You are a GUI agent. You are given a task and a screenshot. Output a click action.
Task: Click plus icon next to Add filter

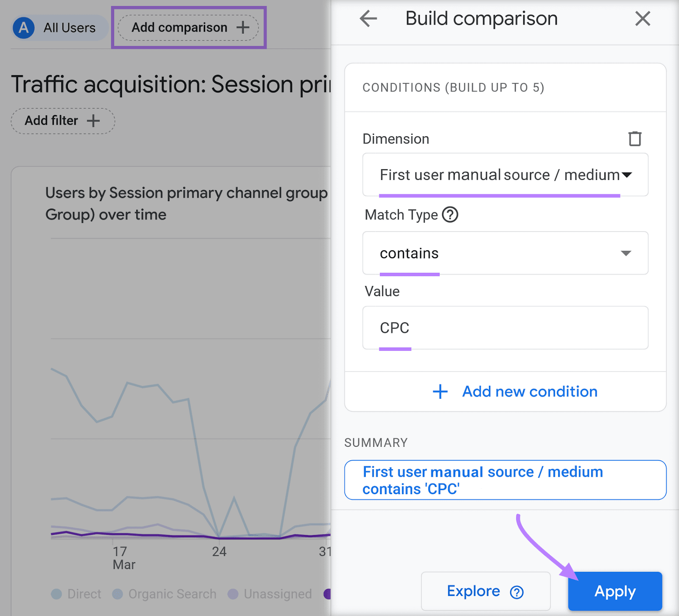point(93,121)
